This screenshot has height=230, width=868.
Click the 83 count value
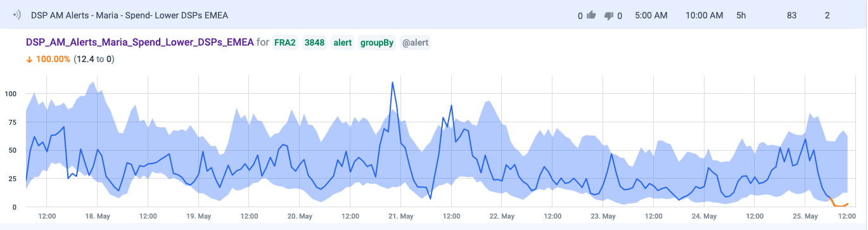(791, 15)
